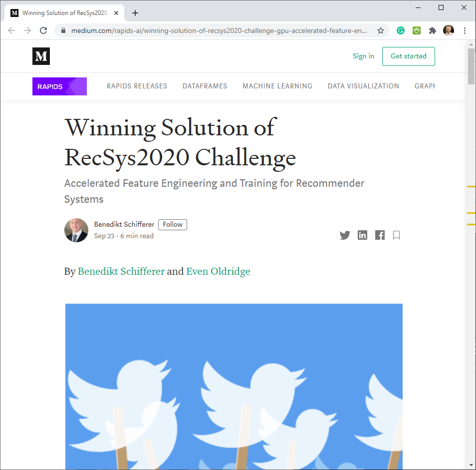476x470 pixels.
Task: Share article on Twitter
Action: tap(345, 235)
